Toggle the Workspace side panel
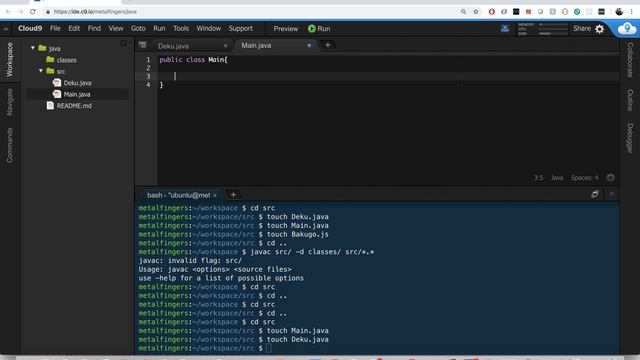This screenshot has height=360, width=640. coord(10,60)
